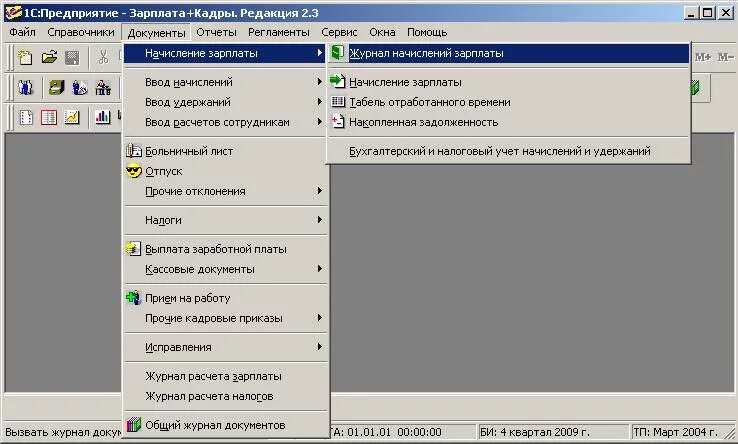
Task: Click the ТА: 01.01.01 00:00:00 status field
Action: click(x=402, y=432)
